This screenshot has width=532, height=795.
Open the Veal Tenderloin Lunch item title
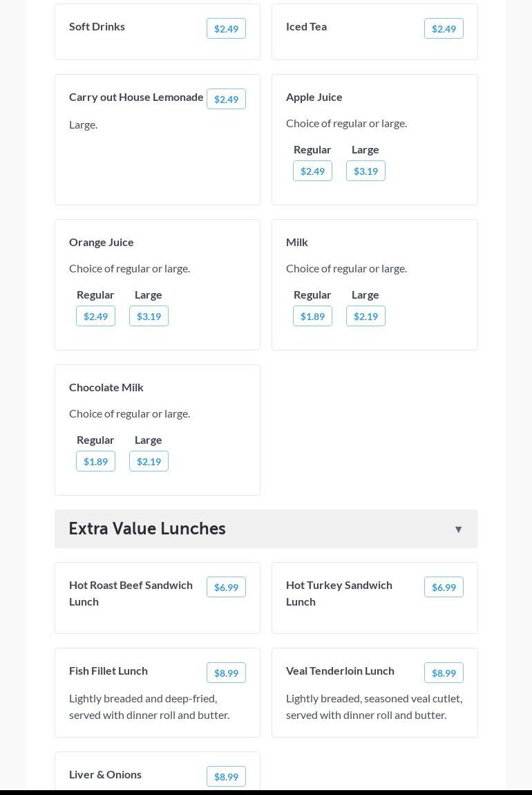(x=340, y=671)
